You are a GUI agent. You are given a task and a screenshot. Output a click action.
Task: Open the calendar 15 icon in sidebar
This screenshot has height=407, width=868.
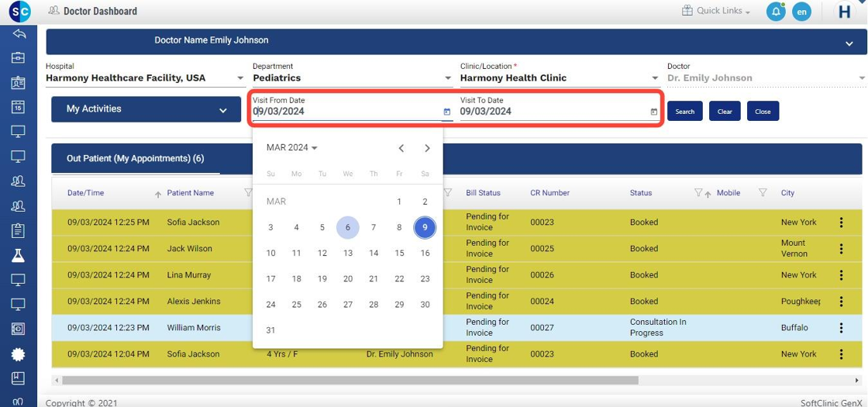pyautogui.click(x=19, y=107)
